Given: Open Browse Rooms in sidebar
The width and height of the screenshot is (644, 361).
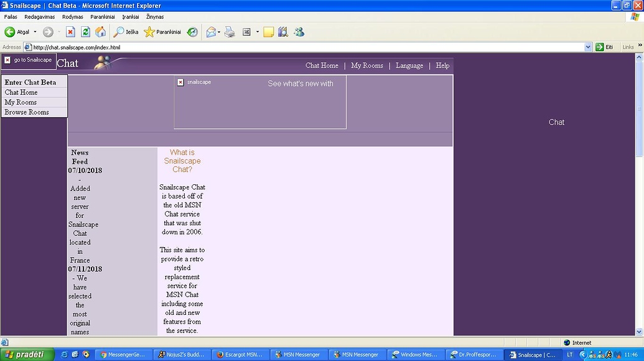Looking at the screenshot, I should click(x=27, y=113).
